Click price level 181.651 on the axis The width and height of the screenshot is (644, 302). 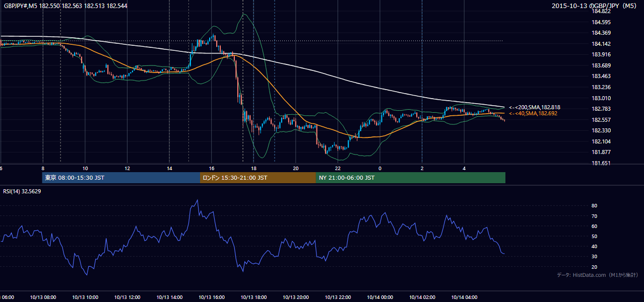601,163
